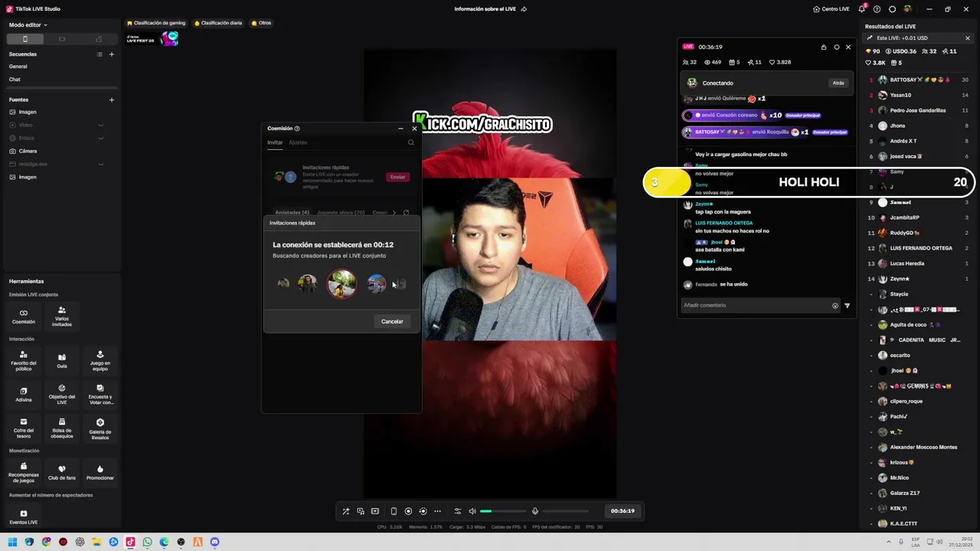Open the more options ellipsis in toolbar
Viewport: 980px width, 551px height.
(437, 511)
